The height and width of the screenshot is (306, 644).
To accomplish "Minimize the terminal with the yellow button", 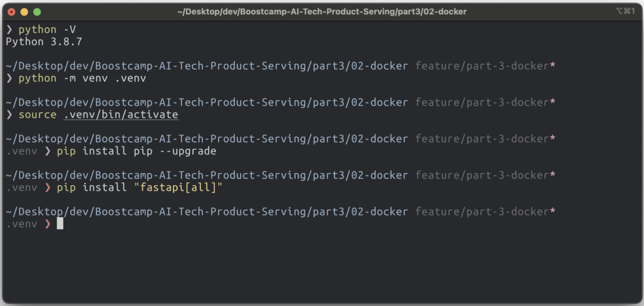I will 24,11.
